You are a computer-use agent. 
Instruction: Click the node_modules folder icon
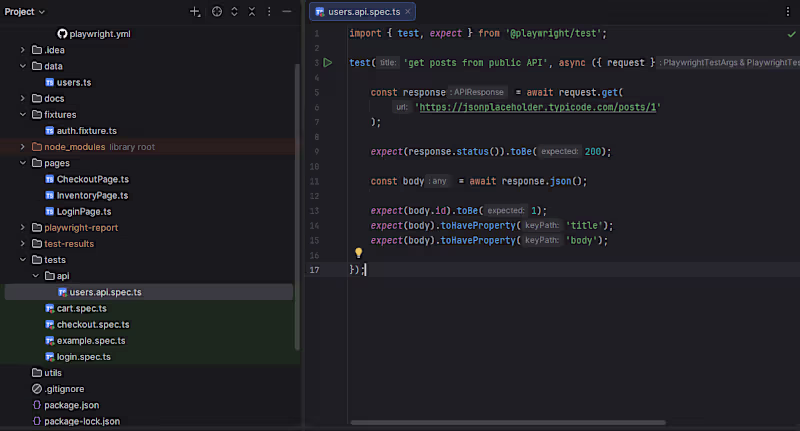tap(37, 147)
